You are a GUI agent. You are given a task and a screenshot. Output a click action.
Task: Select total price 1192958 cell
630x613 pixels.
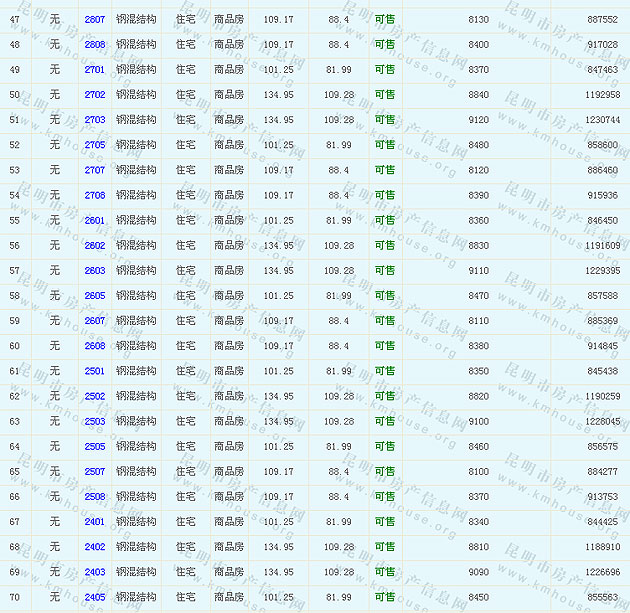coord(603,95)
